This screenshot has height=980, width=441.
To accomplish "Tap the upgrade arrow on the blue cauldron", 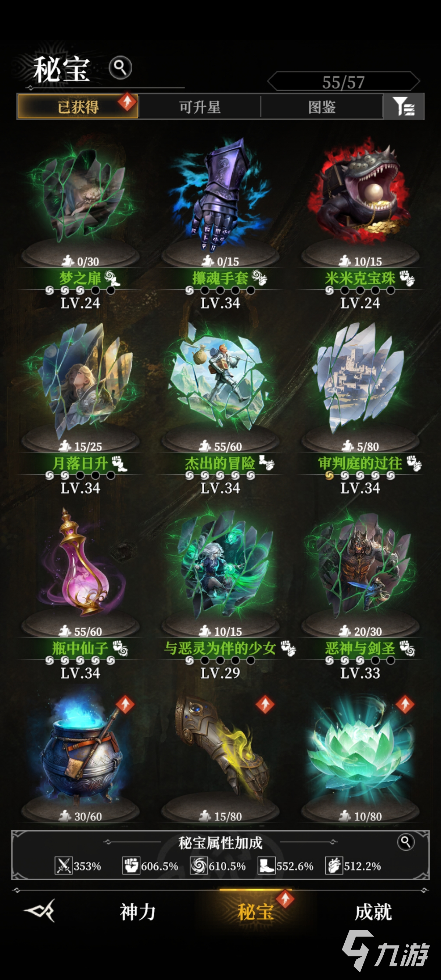I will point(125,704).
